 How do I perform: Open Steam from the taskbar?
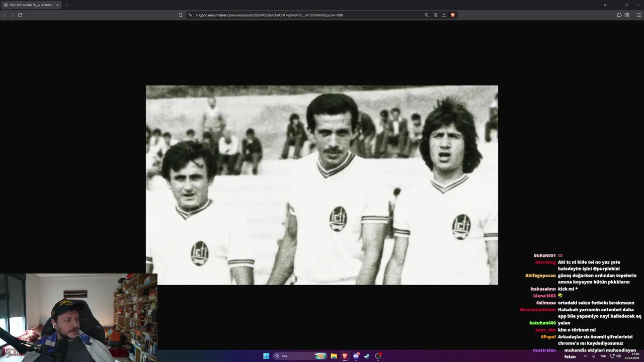(x=367, y=356)
